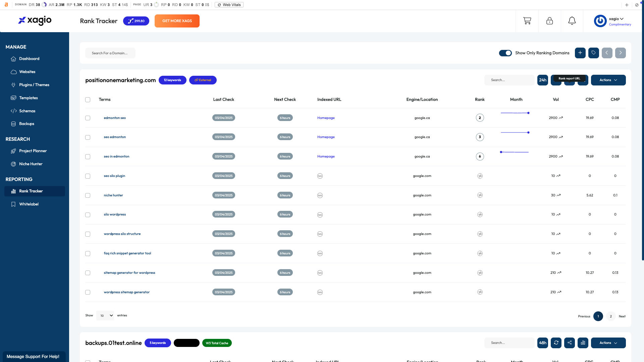644x362 pixels.
Task: Select Rank Tracker in the sidebar
Action: (x=35, y=191)
